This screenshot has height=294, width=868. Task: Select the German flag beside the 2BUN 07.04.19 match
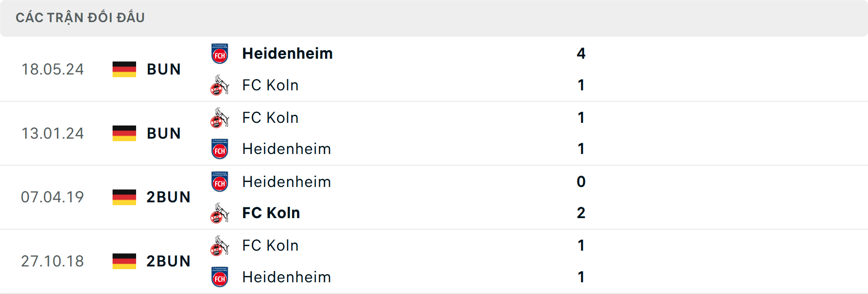[124, 197]
